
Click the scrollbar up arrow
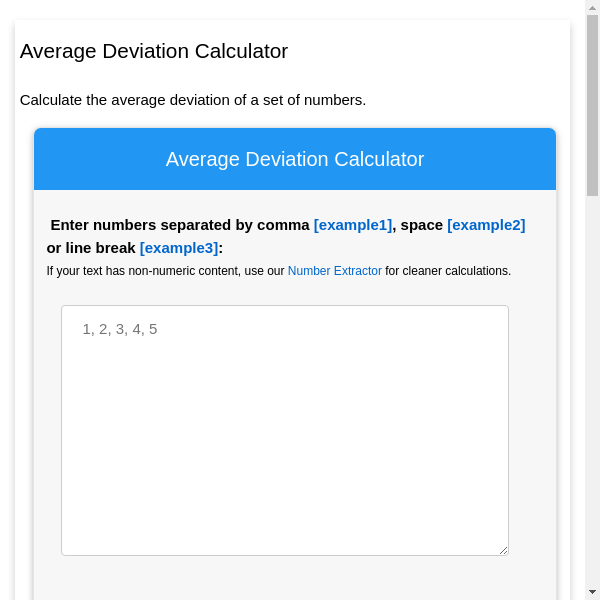click(592, 7)
